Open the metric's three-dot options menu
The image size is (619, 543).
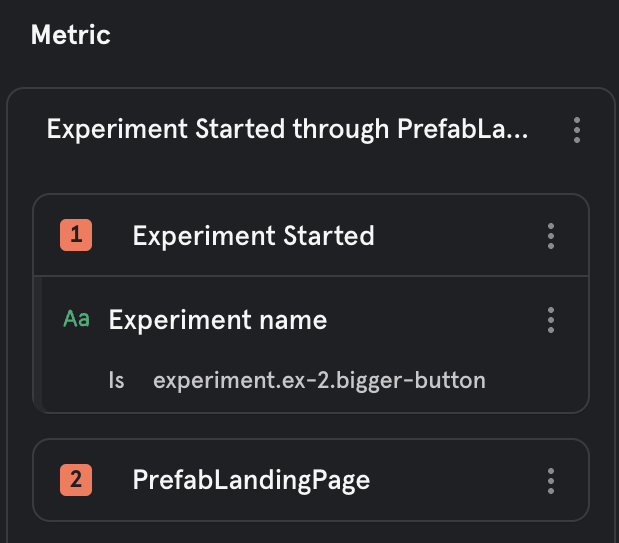pyautogui.click(x=576, y=130)
